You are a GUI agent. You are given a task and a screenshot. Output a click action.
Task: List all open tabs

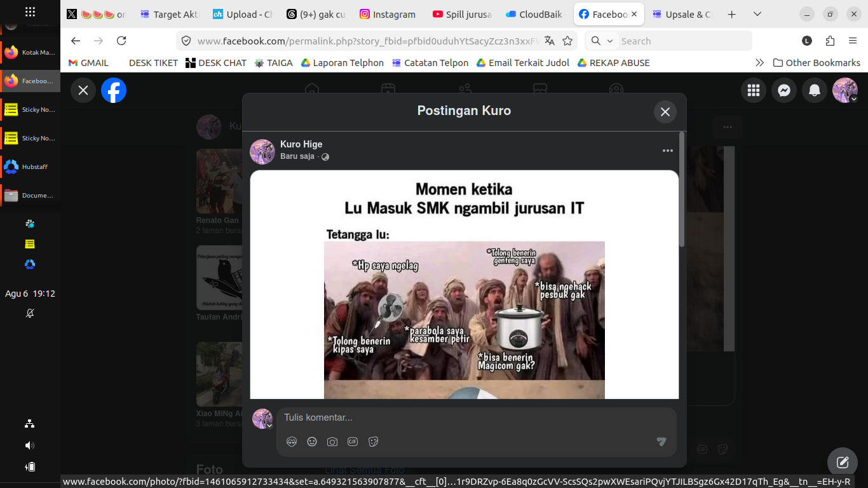[757, 14]
